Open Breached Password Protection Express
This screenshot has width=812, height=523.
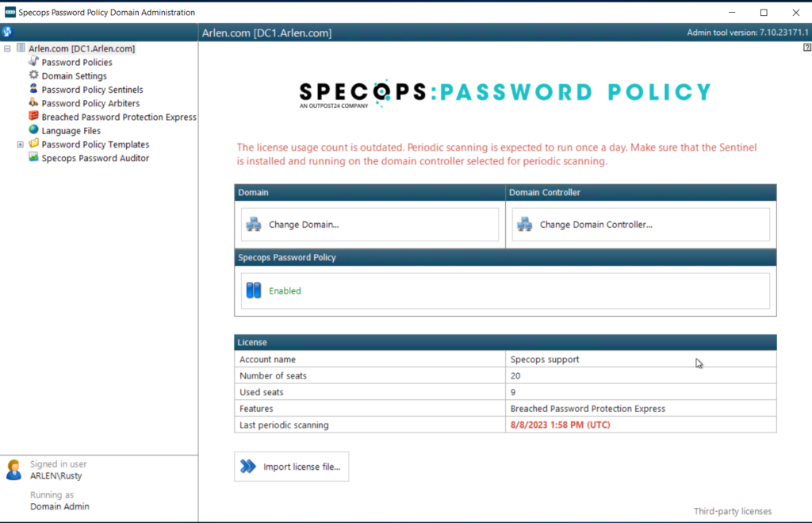coord(119,117)
